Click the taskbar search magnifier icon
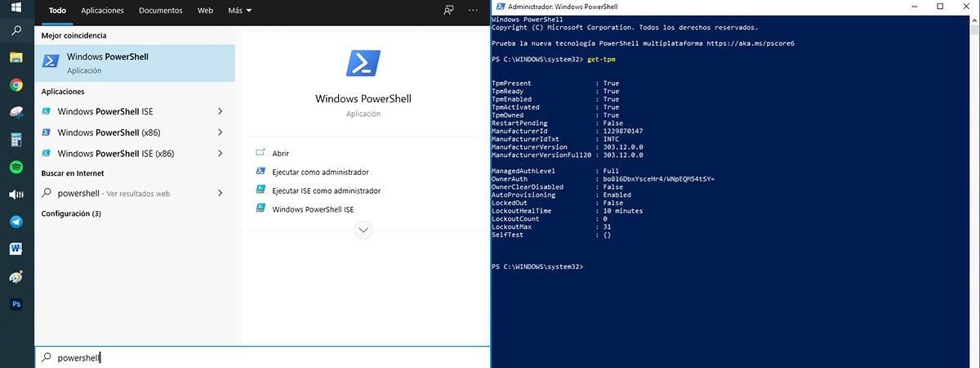 point(16,31)
